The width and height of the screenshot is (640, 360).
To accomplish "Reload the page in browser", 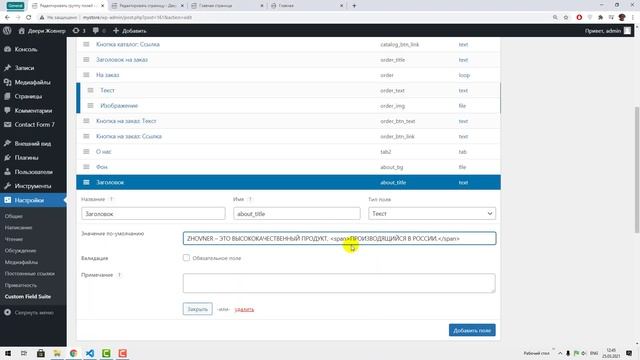I will click(29, 17).
